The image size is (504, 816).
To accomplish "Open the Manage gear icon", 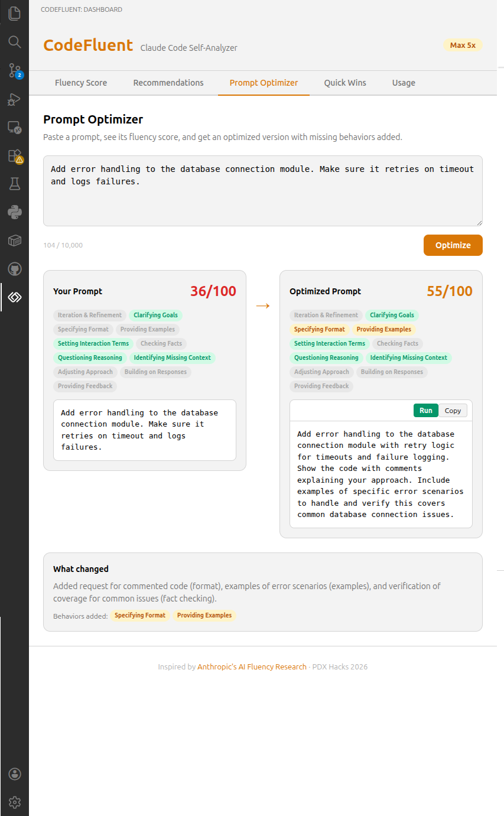I will 14,802.
